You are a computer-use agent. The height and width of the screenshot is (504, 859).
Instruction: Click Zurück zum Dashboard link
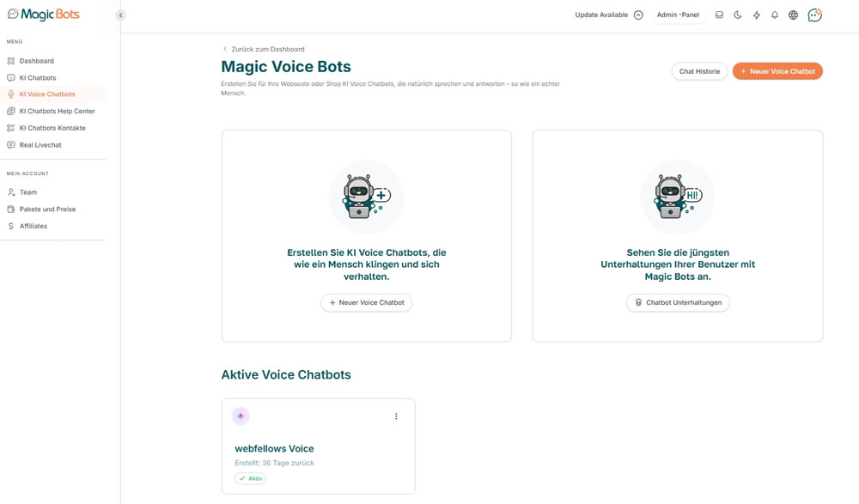tap(264, 49)
